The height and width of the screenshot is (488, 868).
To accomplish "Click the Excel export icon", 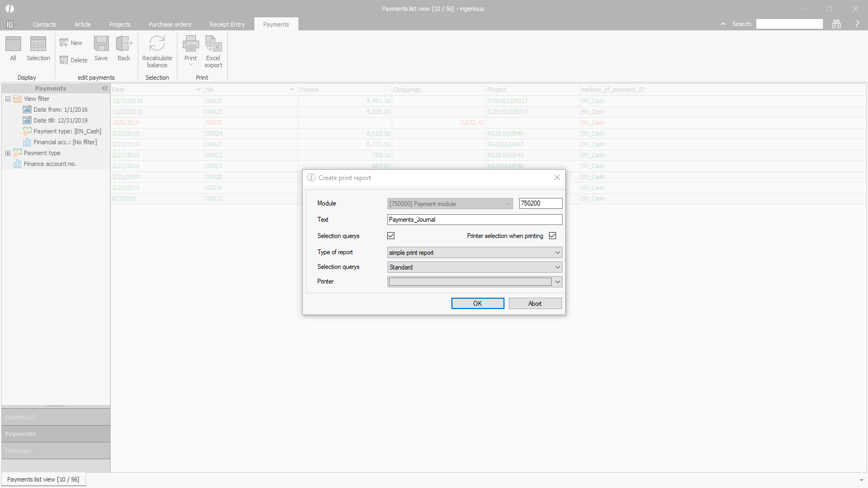I will click(213, 44).
